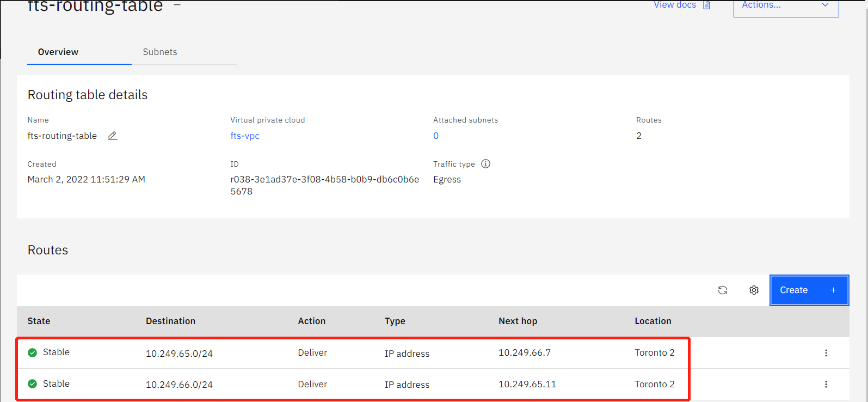Click the Routes count value 2
Screen dimensions: 868x402
point(639,136)
